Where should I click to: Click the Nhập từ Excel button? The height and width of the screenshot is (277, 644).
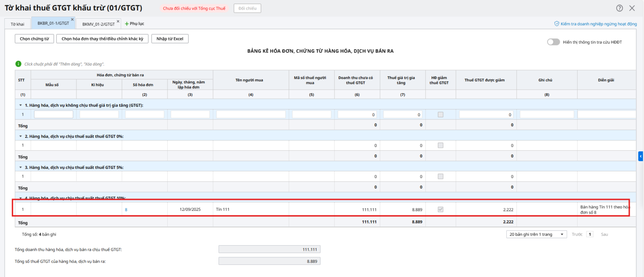169,39
